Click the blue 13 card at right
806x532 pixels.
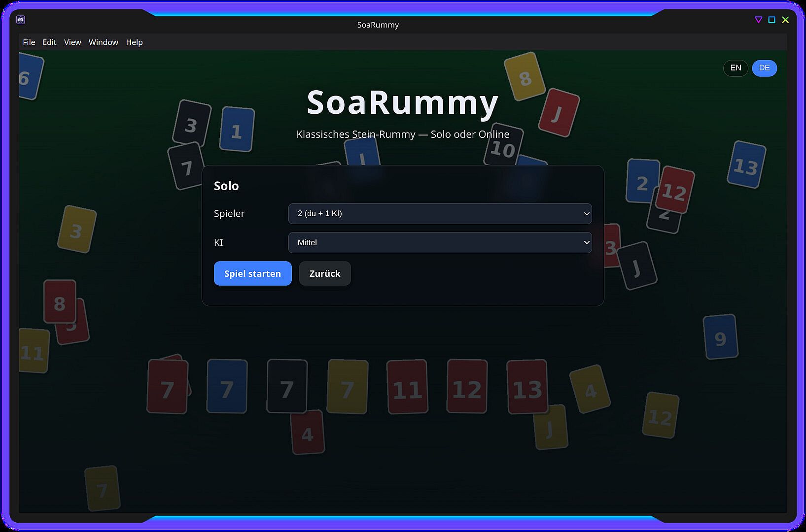click(x=746, y=165)
